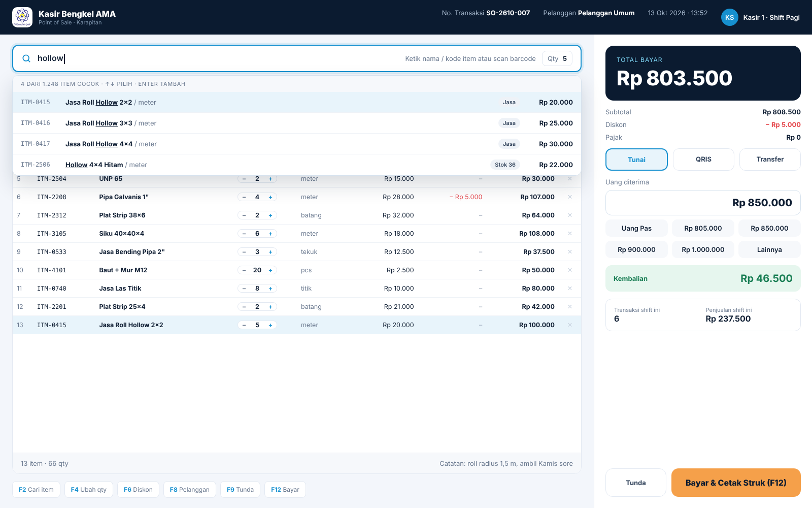Increase quantity of Siku 40×40×4
Screen dimensions: 812x508
coord(270,234)
